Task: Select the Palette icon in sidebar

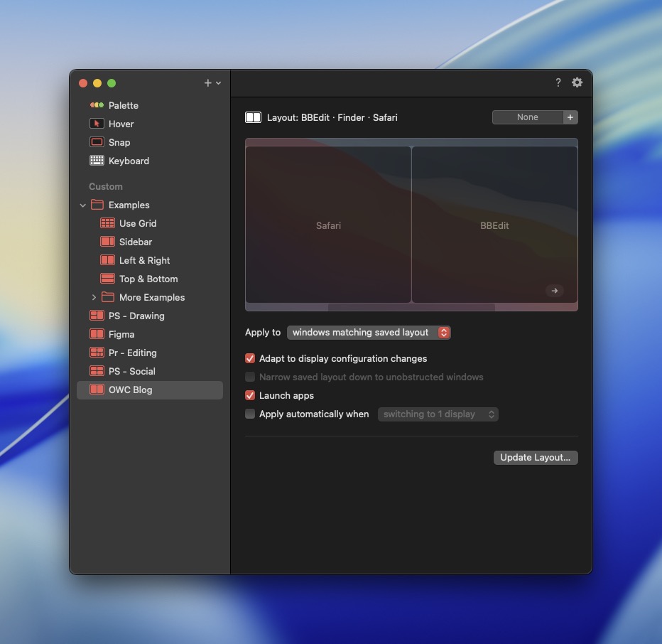Action: point(97,105)
